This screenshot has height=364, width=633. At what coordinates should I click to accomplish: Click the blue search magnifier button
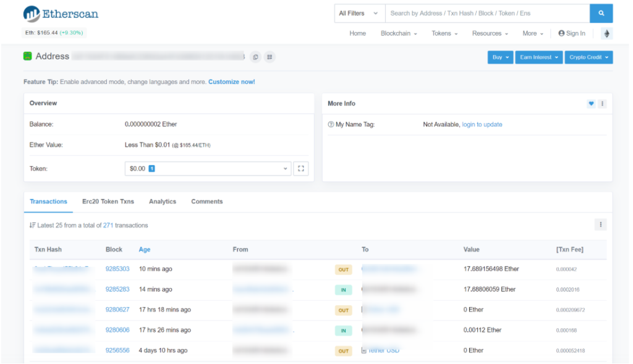(601, 14)
